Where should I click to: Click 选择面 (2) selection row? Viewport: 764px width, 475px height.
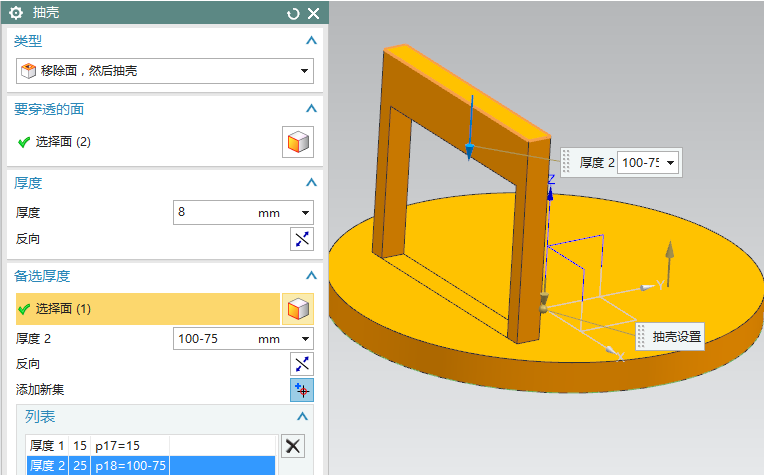point(146,142)
